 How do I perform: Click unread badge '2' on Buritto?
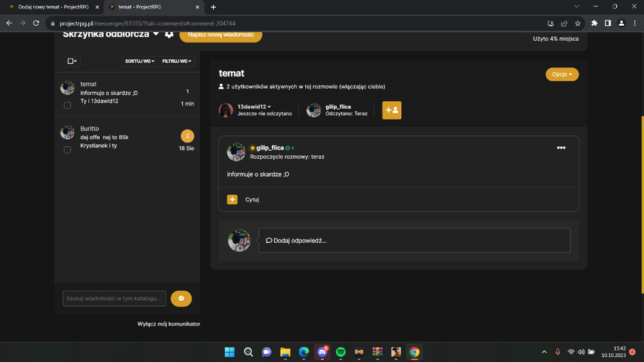[187, 136]
